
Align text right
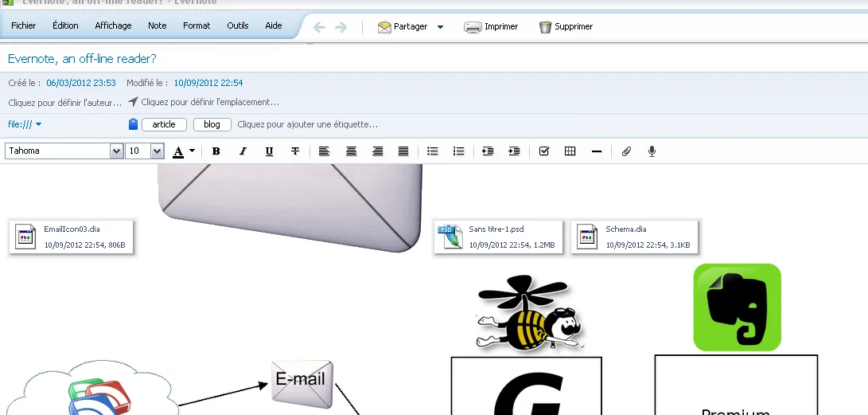(x=378, y=151)
